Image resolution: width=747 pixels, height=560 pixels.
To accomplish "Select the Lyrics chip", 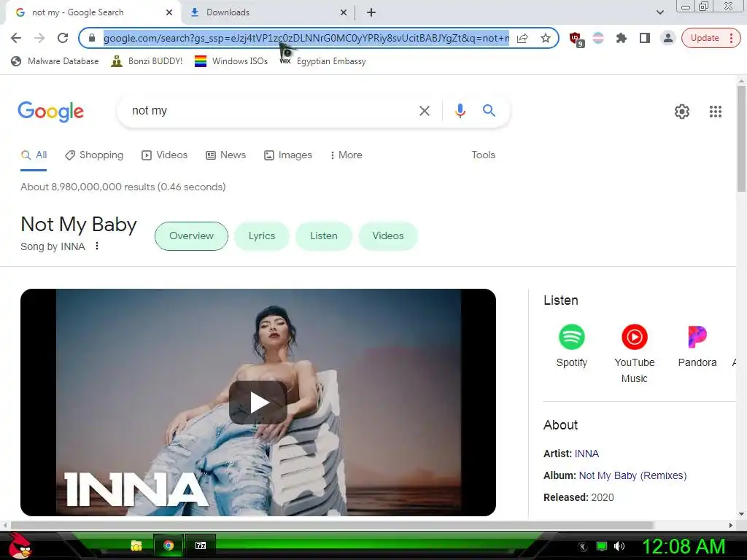I will point(262,236).
